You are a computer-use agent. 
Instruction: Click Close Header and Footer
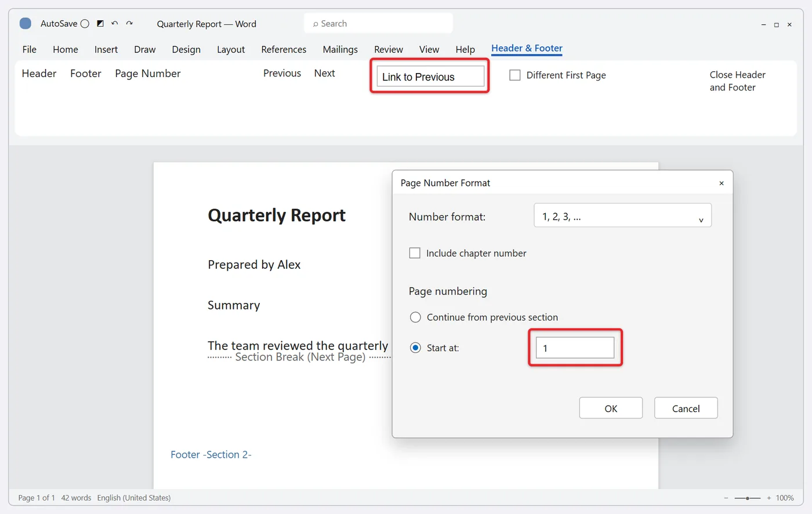coord(738,81)
